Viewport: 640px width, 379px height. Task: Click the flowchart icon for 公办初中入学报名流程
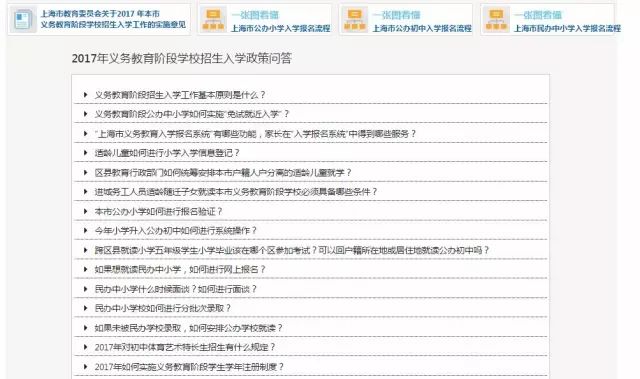(355, 20)
